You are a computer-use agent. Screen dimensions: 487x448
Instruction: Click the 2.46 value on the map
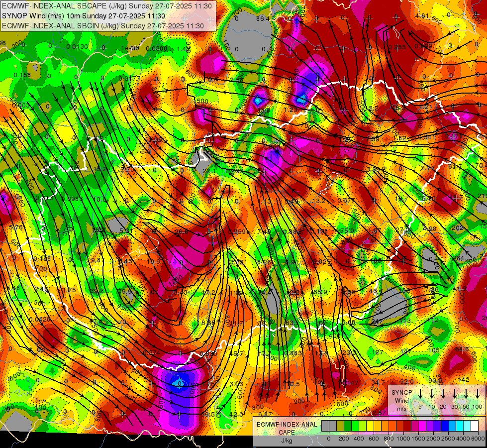point(41,289)
